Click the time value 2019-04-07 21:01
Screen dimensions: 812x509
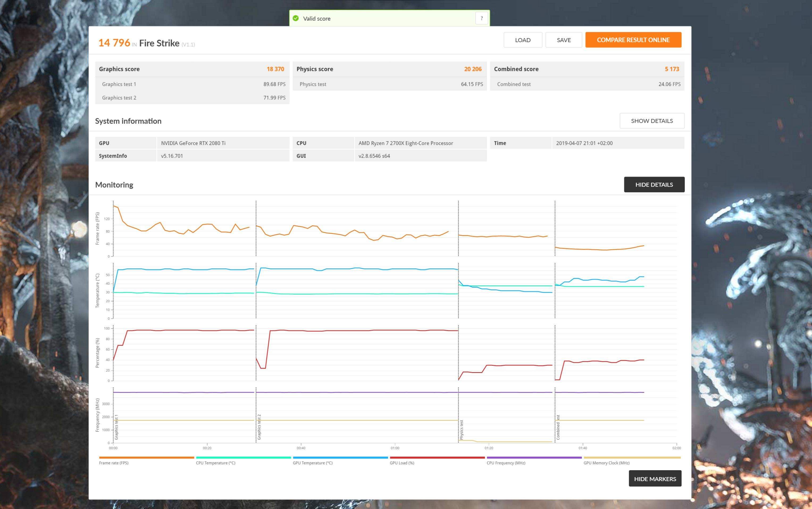[584, 143]
